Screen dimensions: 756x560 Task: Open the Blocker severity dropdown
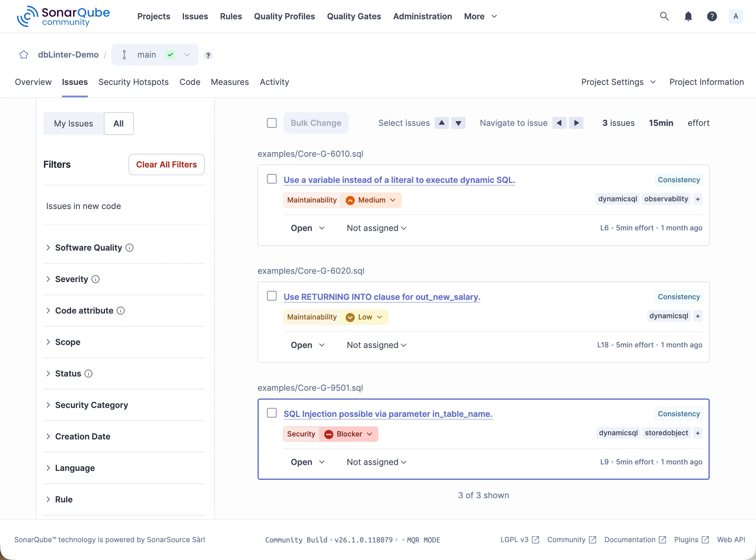[x=349, y=434]
